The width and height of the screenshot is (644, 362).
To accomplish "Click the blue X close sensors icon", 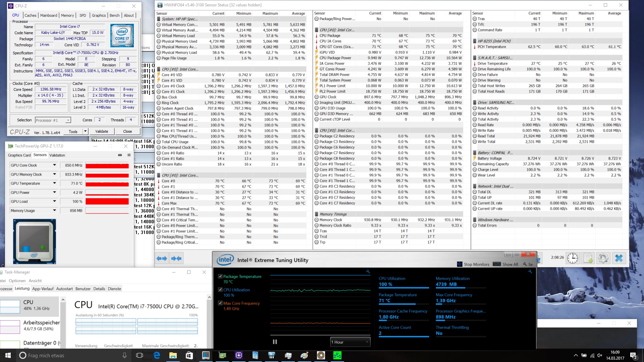I will point(619,258).
